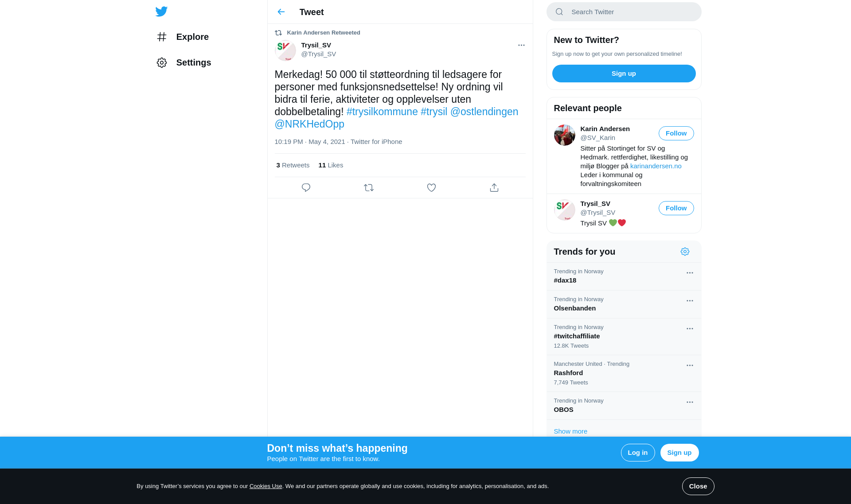Go back using the arrow icon
Viewport: 851px width, 504px height.
tap(281, 12)
